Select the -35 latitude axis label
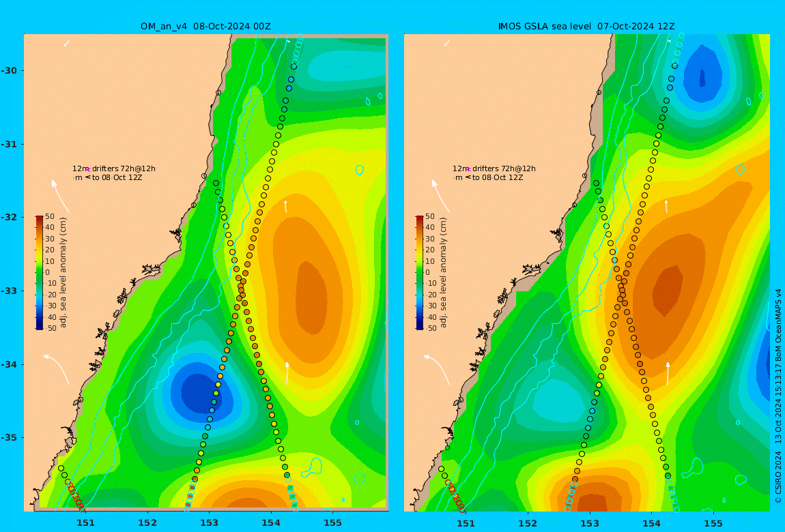 point(8,437)
